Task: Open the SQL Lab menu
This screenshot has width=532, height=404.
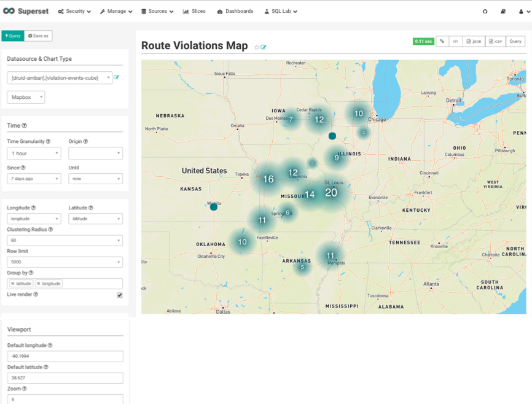Action: [281, 11]
